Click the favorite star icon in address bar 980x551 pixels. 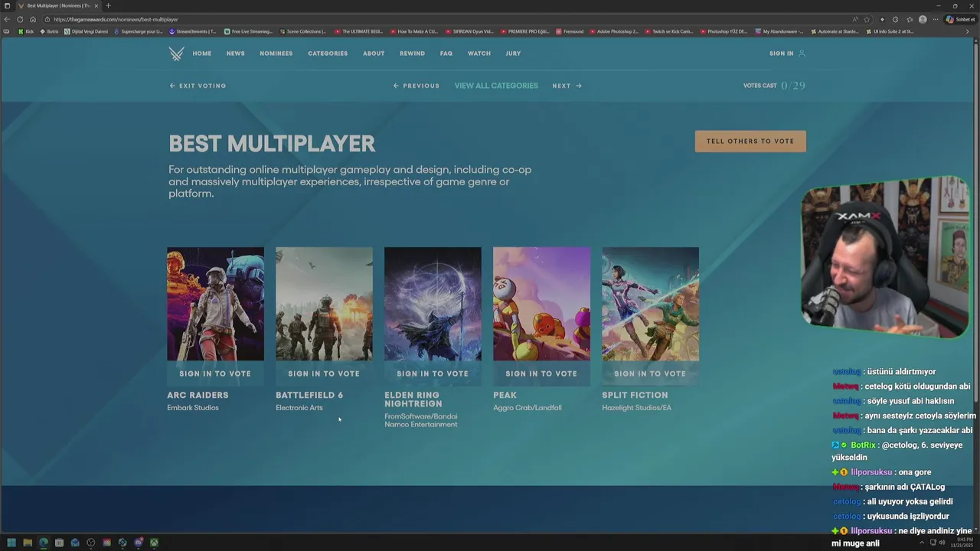tap(867, 19)
